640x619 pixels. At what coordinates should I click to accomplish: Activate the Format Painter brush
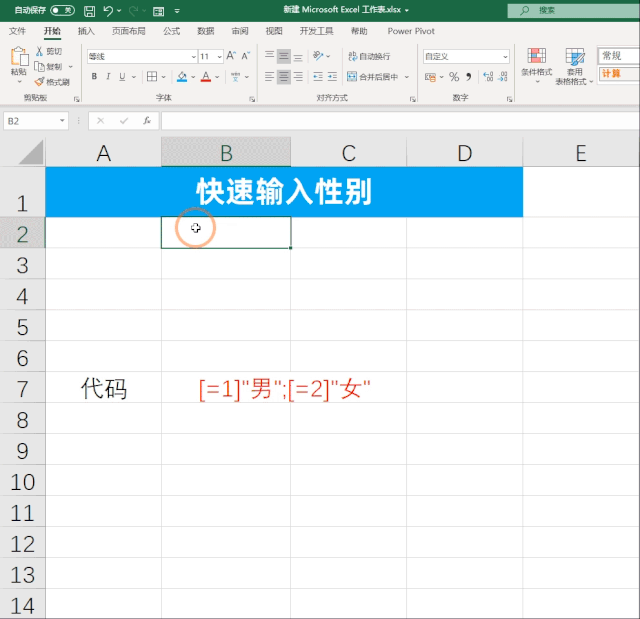(x=39, y=82)
